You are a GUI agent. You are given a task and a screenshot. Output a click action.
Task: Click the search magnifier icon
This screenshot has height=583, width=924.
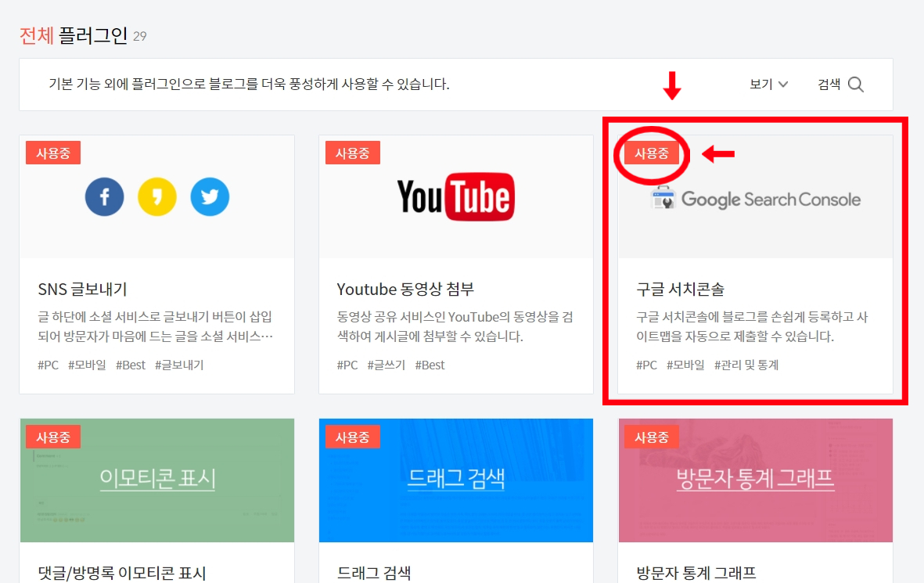(x=856, y=85)
